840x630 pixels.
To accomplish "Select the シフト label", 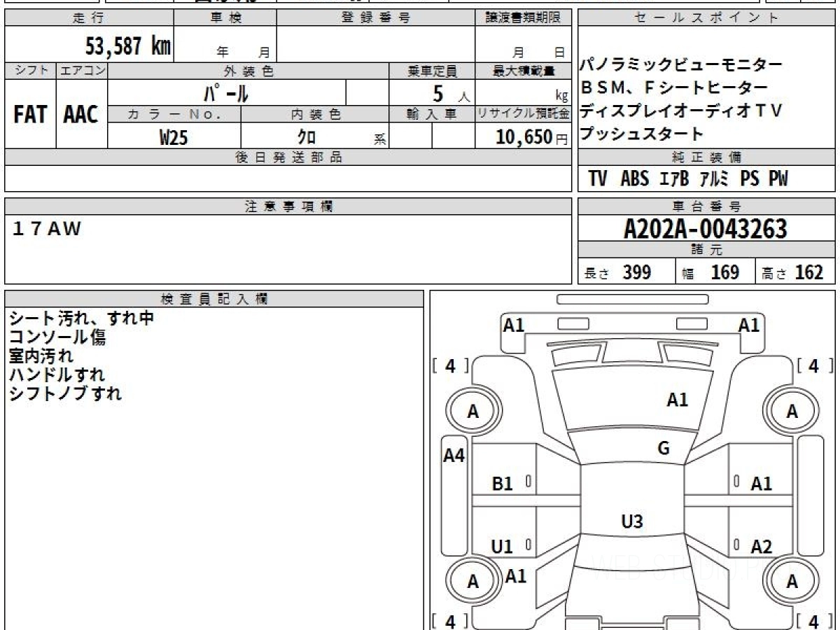I will tap(30, 71).
